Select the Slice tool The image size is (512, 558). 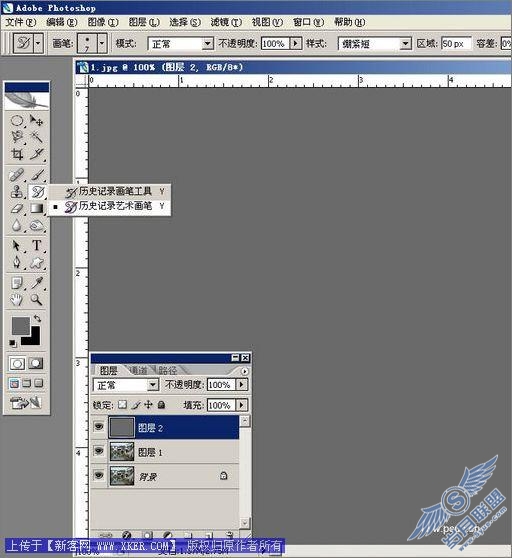[36, 154]
